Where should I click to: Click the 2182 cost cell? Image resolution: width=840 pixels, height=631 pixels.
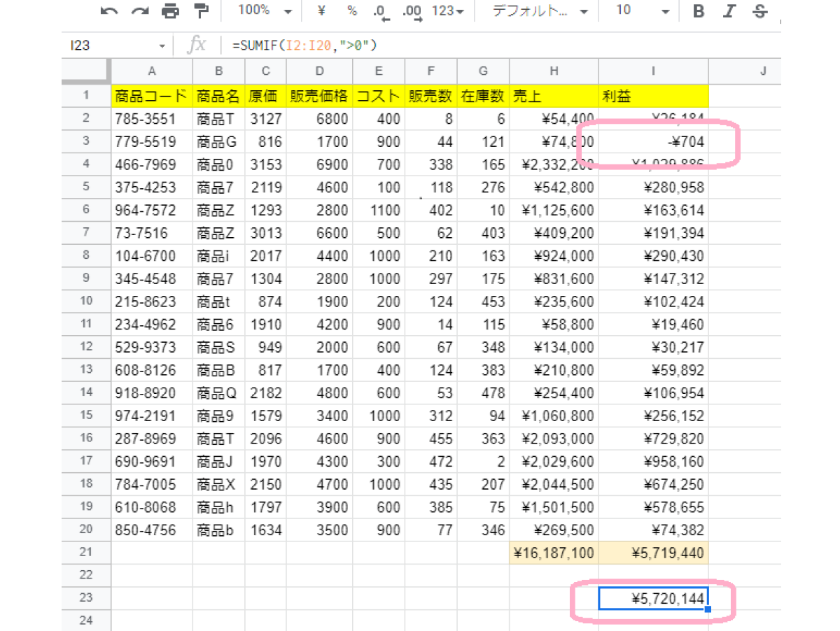click(x=265, y=392)
